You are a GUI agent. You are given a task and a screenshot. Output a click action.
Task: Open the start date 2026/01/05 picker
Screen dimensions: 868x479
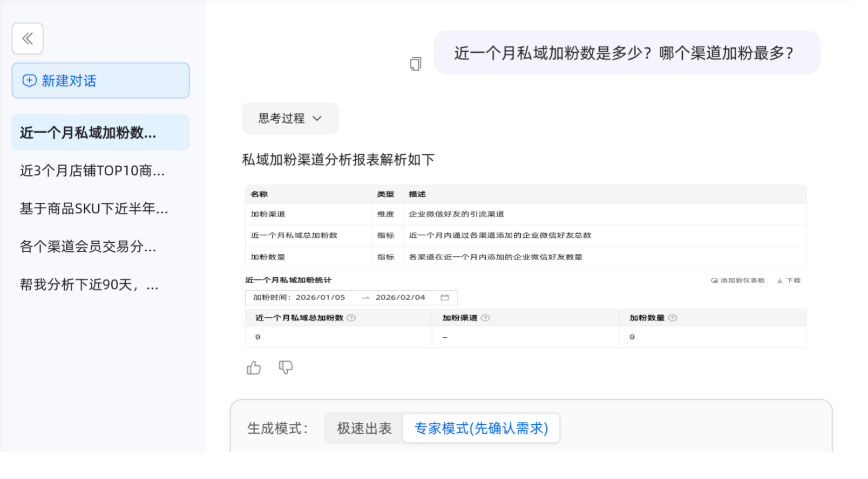pyautogui.click(x=320, y=298)
